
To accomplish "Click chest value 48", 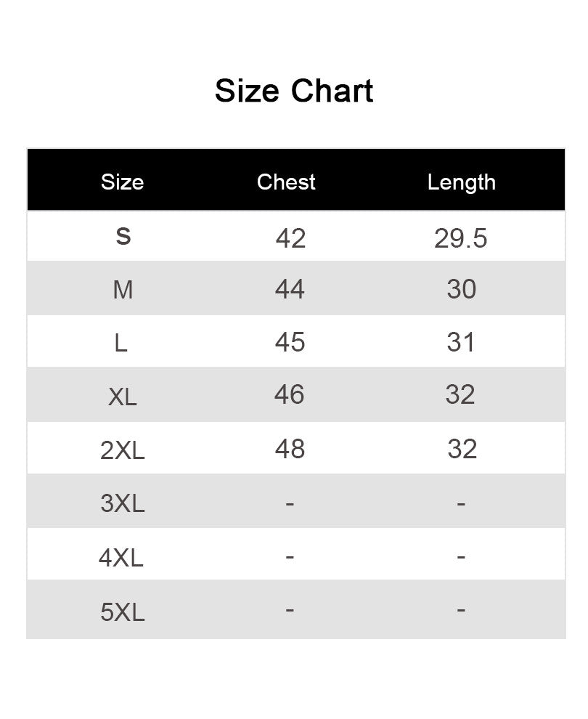I will tap(290, 449).
